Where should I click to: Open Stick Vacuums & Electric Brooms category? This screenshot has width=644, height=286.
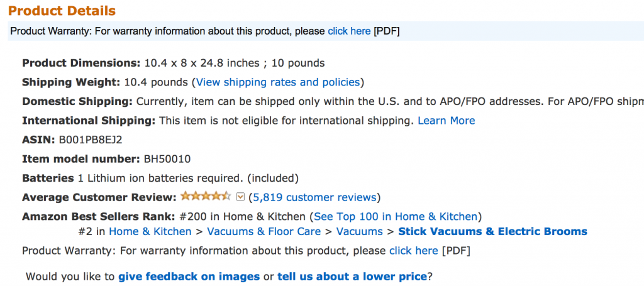coord(492,231)
